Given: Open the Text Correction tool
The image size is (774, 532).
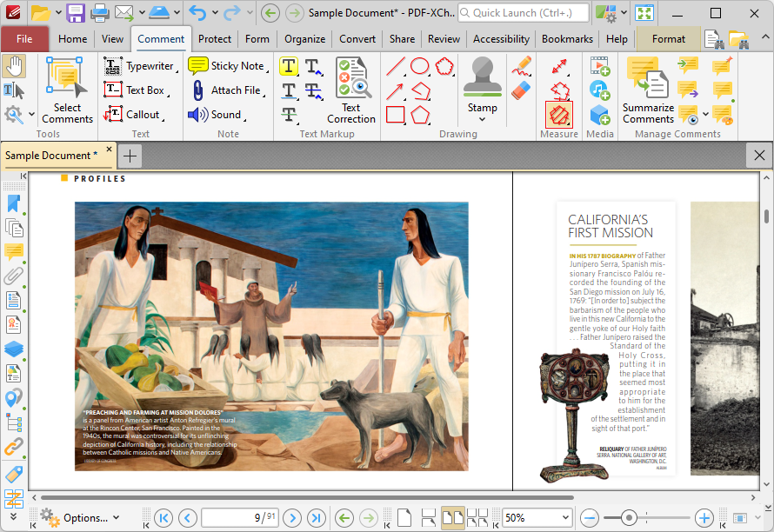Looking at the screenshot, I should coord(351,90).
